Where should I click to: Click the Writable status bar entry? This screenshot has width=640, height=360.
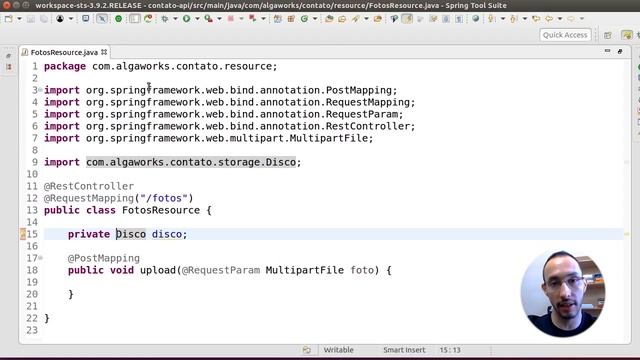pos(338,350)
